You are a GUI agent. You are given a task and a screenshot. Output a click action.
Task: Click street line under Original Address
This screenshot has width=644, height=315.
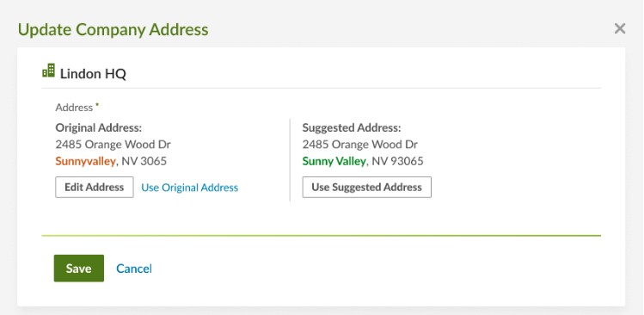pos(113,145)
